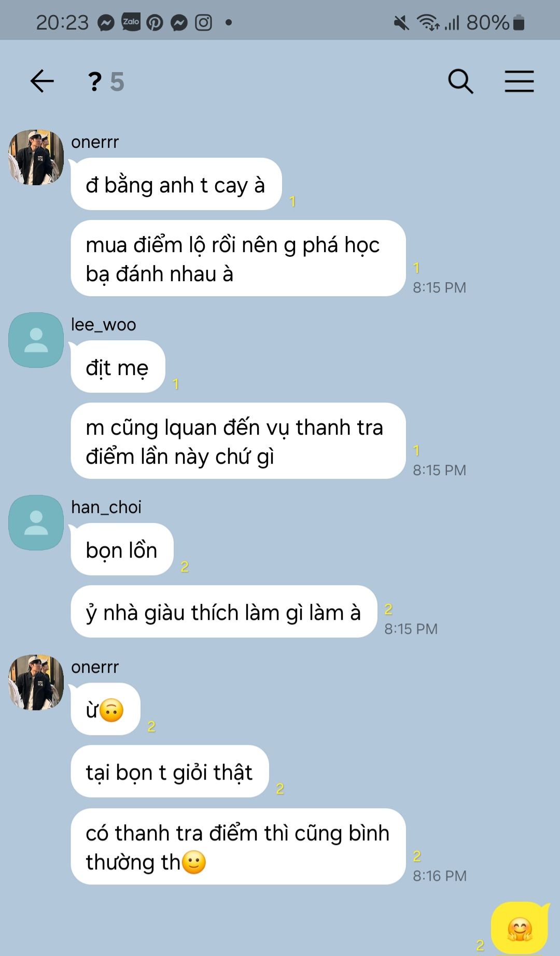Select message "đ bằng anh t cay à"
The height and width of the screenshot is (956, 560).
click(x=176, y=184)
